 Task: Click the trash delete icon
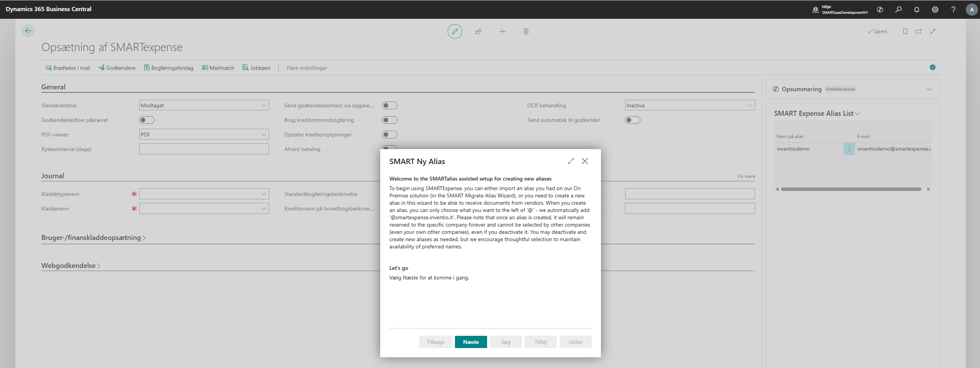526,31
